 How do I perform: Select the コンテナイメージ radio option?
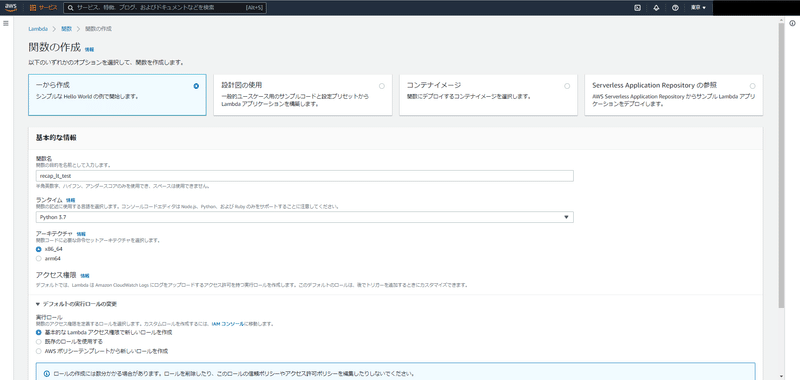[567, 86]
